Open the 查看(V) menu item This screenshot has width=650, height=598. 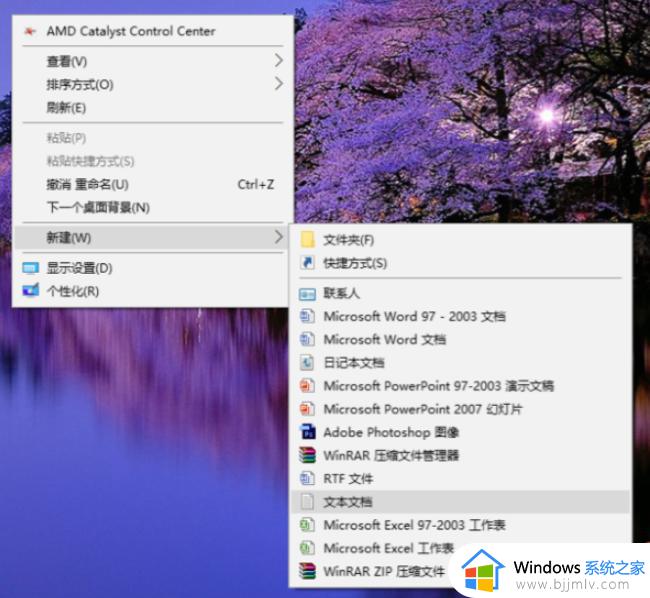click(x=153, y=61)
